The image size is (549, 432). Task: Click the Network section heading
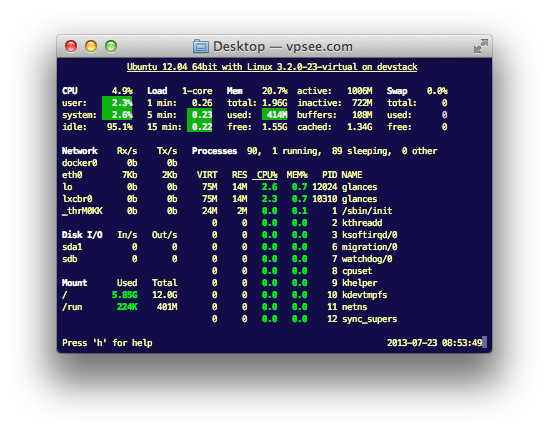click(x=80, y=151)
